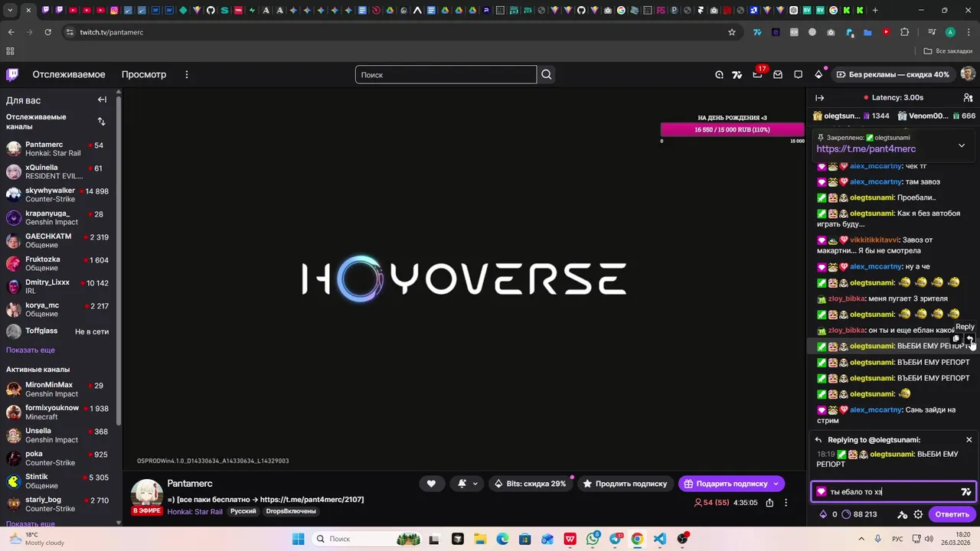This screenshot has height=551, width=980.
Task: Open moderator sword tools icon below chat
Action: (x=902, y=514)
